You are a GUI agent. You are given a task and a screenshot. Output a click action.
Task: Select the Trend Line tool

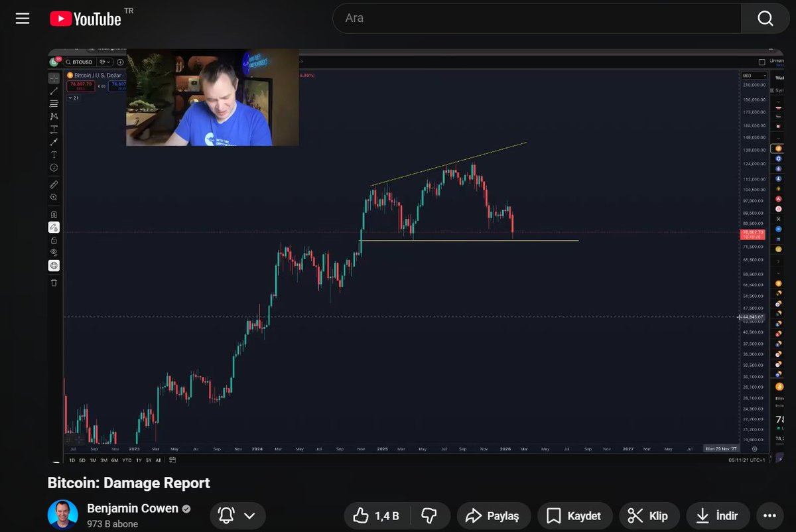click(x=54, y=91)
